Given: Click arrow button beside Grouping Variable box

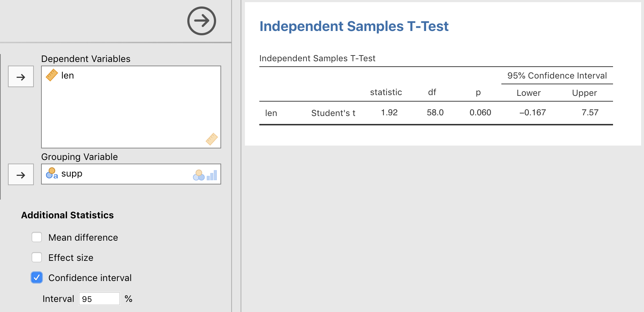Looking at the screenshot, I should (21, 175).
